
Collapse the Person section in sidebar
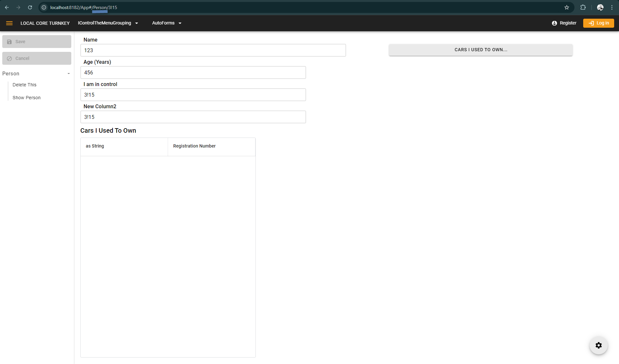68,74
